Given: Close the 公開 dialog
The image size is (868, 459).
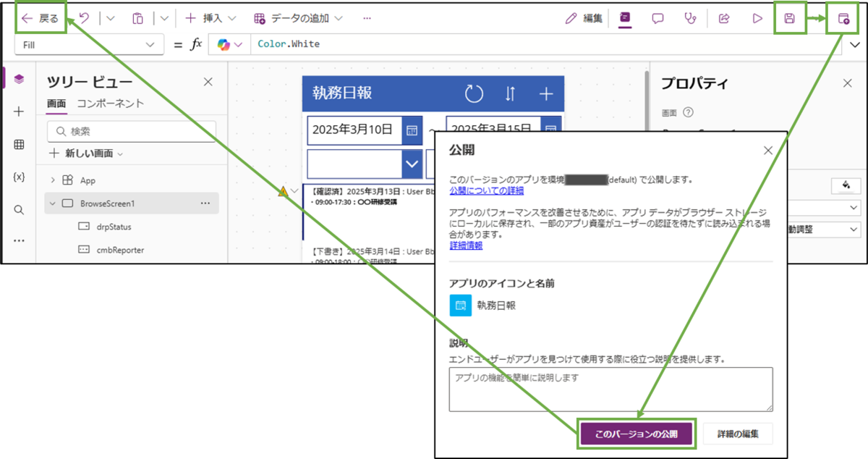Looking at the screenshot, I should point(768,151).
